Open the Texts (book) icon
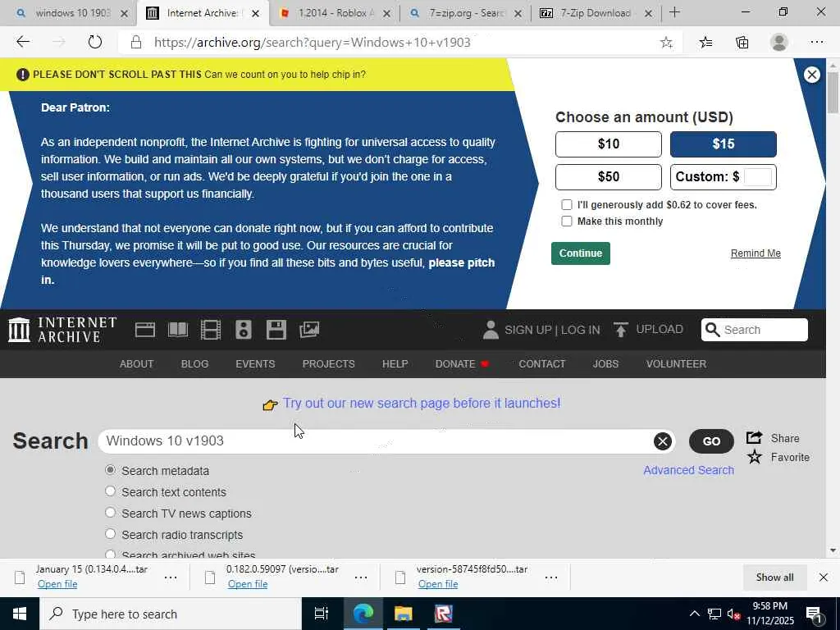840x630 pixels. pos(178,330)
